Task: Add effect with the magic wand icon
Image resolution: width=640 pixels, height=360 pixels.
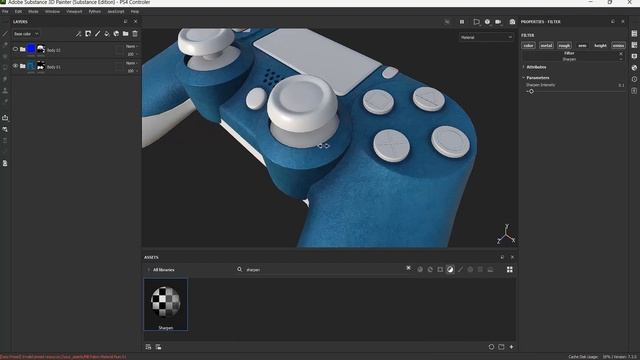Action: click(x=78, y=34)
